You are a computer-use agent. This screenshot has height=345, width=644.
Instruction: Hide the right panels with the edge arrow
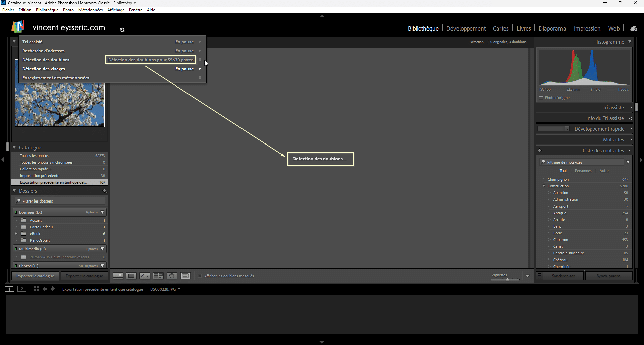pyautogui.click(x=641, y=160)
